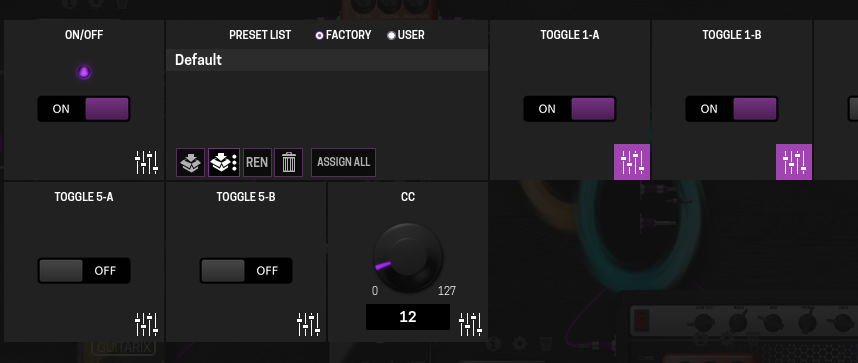Open the TOGGLE 5-A mixer icon
The image size is (858, 363).
[x=146, y=325]
